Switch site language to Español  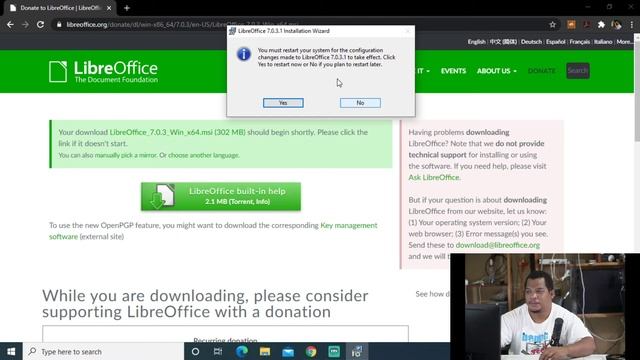click(x=556, y=42)
